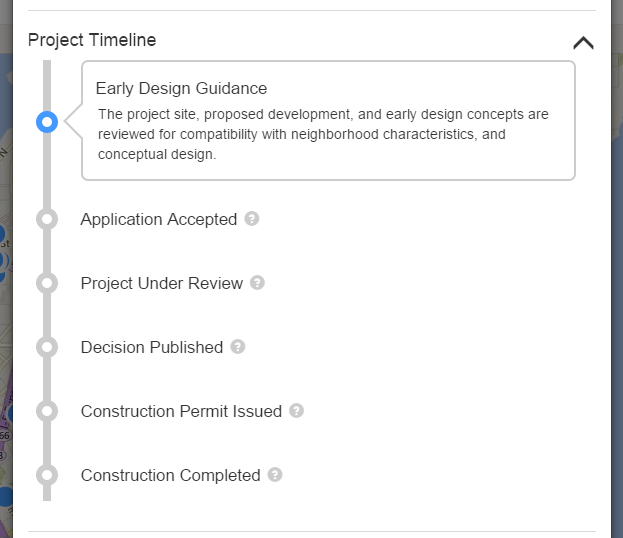Click the Early Design Guidance description text

tap(323, 134)
